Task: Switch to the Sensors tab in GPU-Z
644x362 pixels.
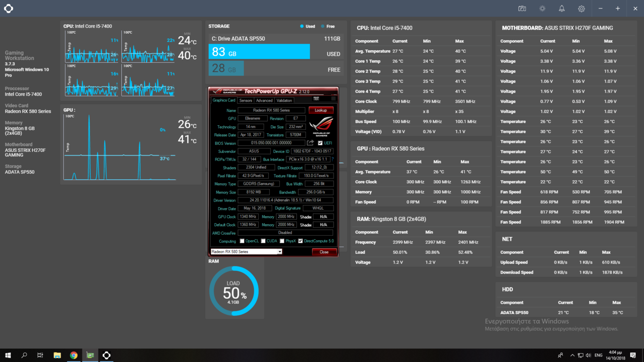Action: coord(246,100)
